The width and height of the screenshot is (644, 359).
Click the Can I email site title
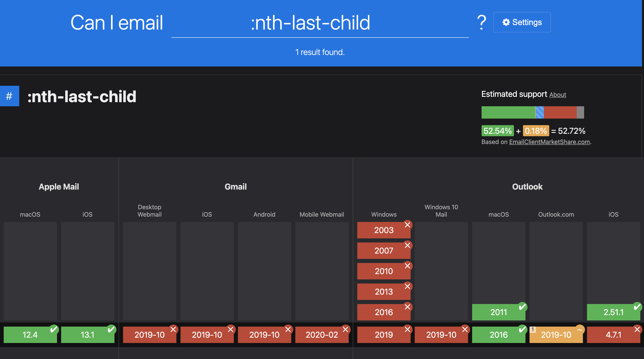coord(117,23)
